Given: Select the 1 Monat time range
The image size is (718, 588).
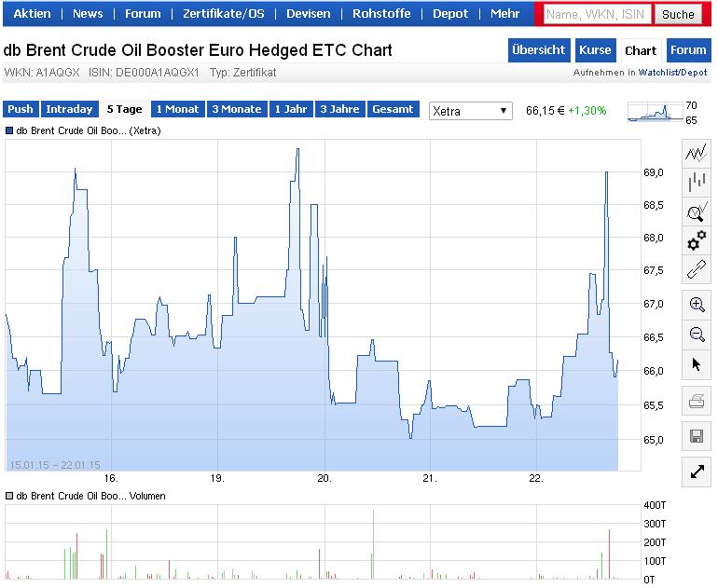Looking at the screenshot, I should coord(177,109).
